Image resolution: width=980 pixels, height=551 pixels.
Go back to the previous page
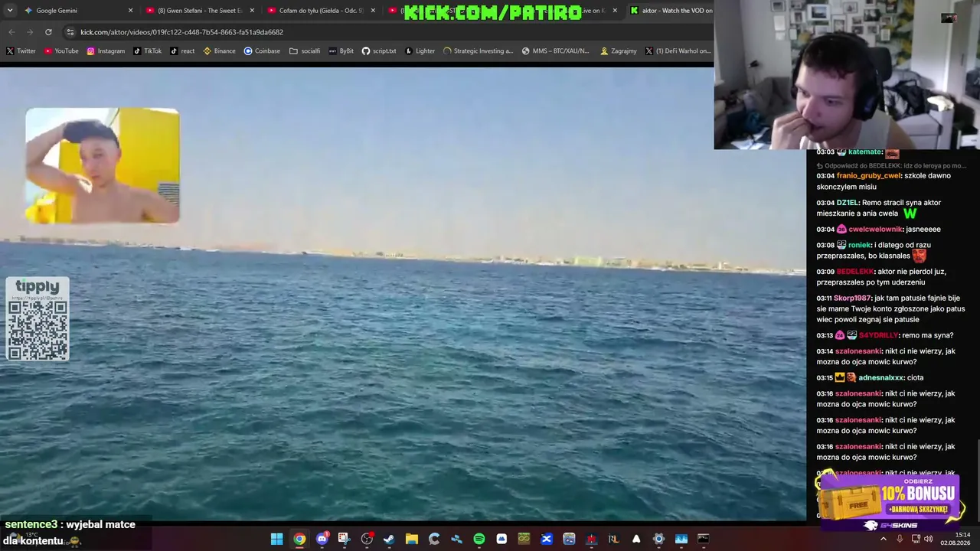11,32
